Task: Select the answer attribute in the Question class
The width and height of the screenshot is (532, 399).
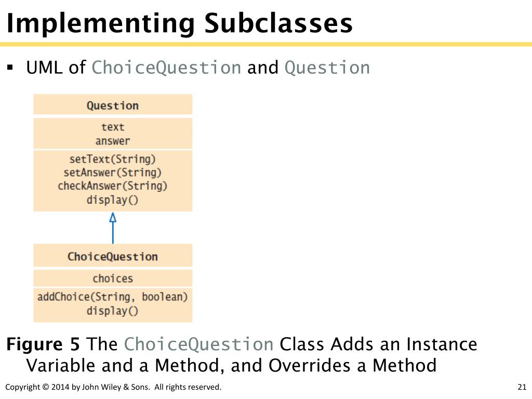Action: click(x=113, y=141)
